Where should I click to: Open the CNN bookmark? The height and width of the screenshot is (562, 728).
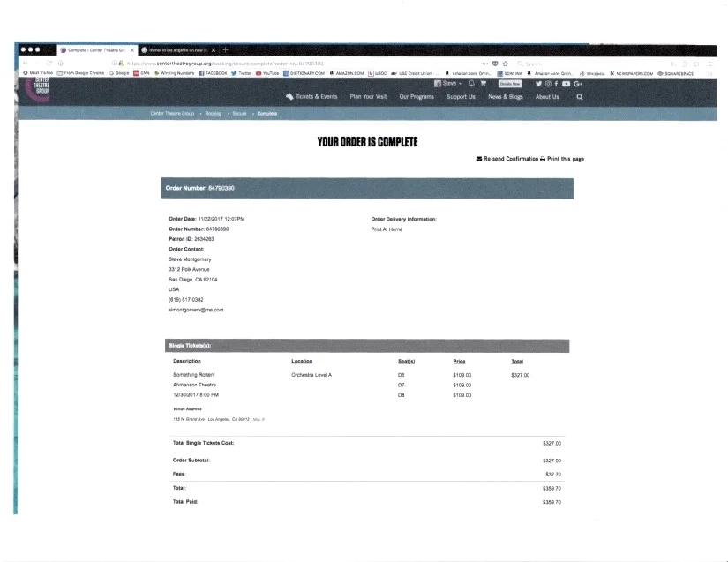[x=141, y=73]
